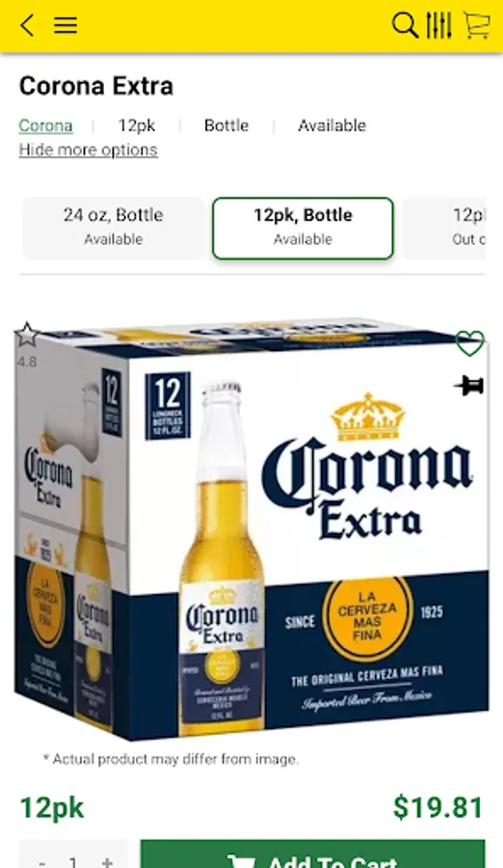503x868 pixels.
Task: Tap the star rating icon
Action: point(27,336)
